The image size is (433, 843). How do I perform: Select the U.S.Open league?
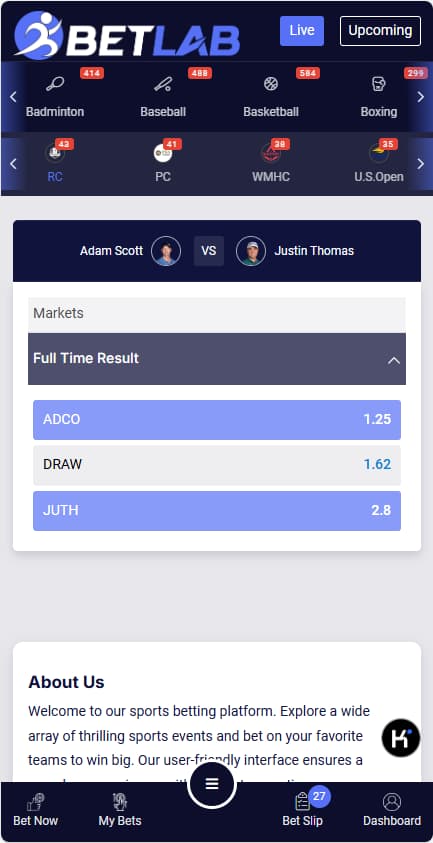[379, 163]
